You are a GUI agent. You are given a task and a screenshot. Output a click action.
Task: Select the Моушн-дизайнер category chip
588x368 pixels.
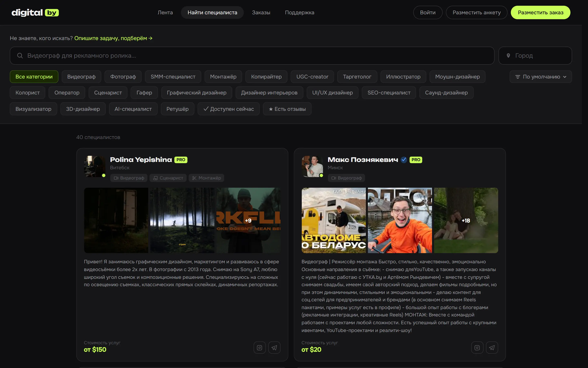coord(457,77)
